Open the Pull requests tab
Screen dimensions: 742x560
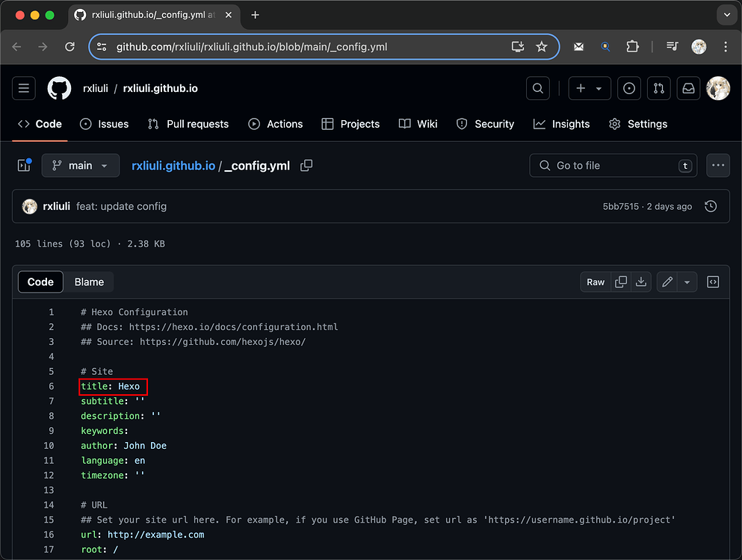188,124
